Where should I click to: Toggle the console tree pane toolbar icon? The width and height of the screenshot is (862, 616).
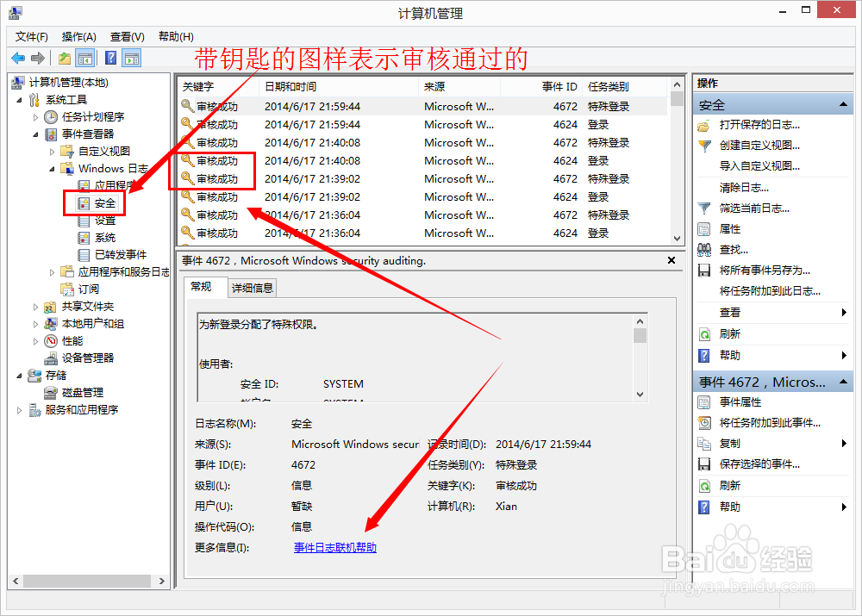click(x=85, y=58)
